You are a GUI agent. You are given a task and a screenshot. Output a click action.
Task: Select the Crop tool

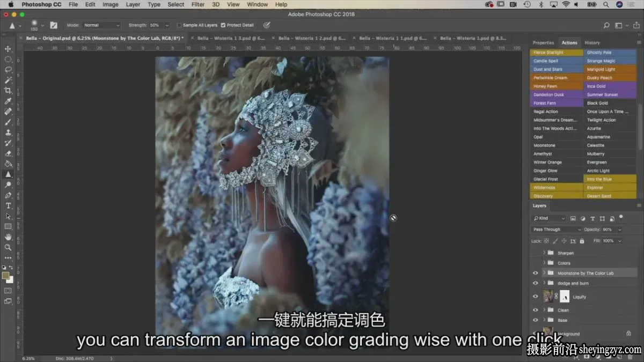tap(8, 90)
